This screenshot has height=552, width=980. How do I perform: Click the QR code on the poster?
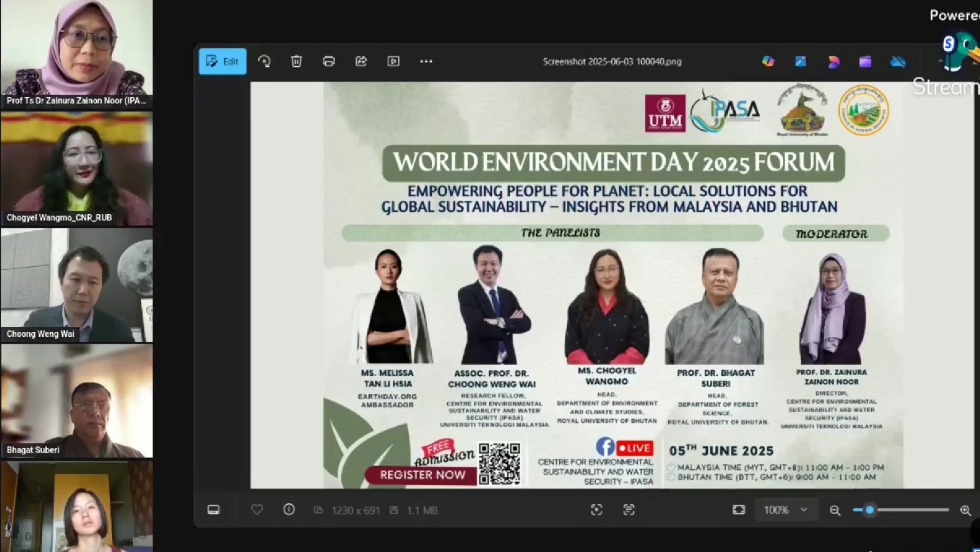[500, 464]
